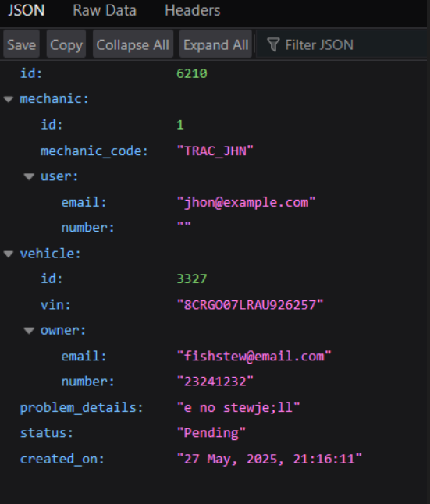
Task: Click the Save button
Action: (22, 44)
